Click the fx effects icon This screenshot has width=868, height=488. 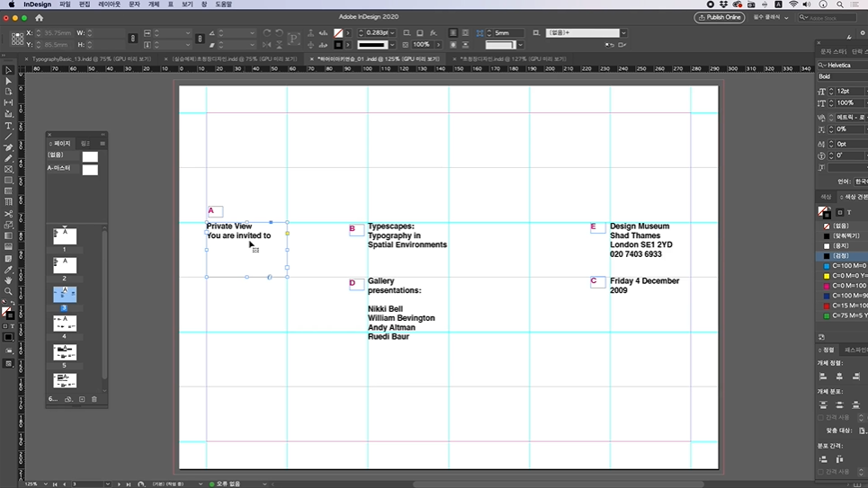[434, 33]
